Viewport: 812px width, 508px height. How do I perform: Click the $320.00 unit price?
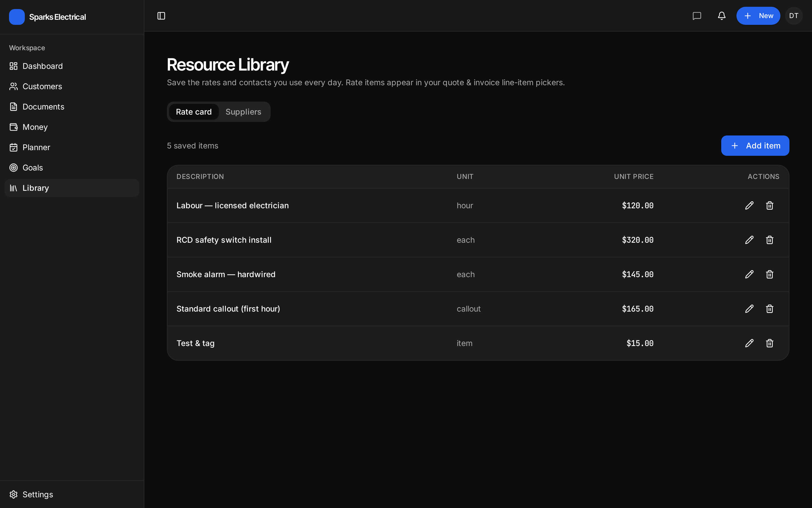(x=637, y=240)
